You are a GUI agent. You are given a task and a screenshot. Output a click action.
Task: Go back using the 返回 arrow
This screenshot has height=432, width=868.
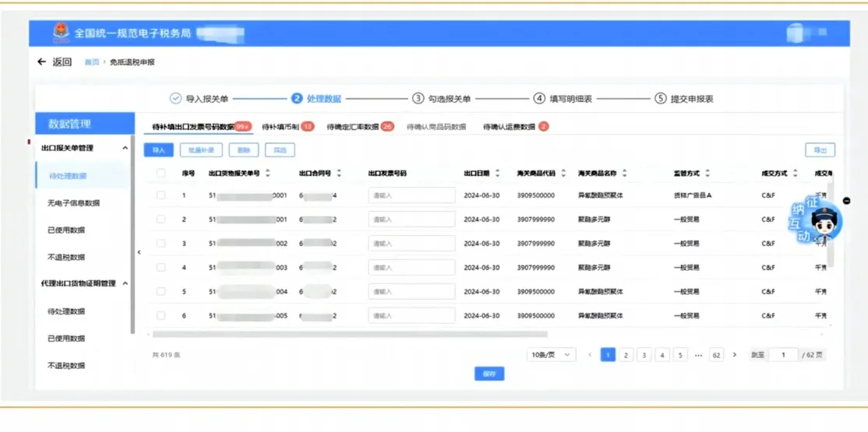(41, 62)
